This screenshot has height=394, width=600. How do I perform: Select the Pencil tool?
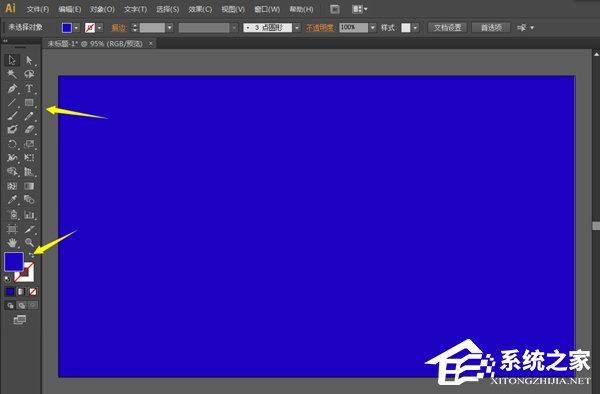(29, 116)
